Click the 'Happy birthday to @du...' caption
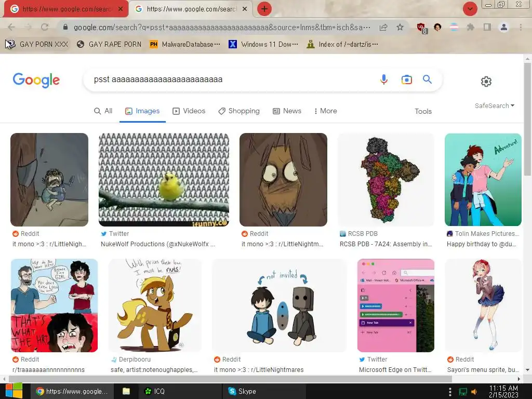Image resolution: width=532 pixels, height=399 pixels. 482,244
